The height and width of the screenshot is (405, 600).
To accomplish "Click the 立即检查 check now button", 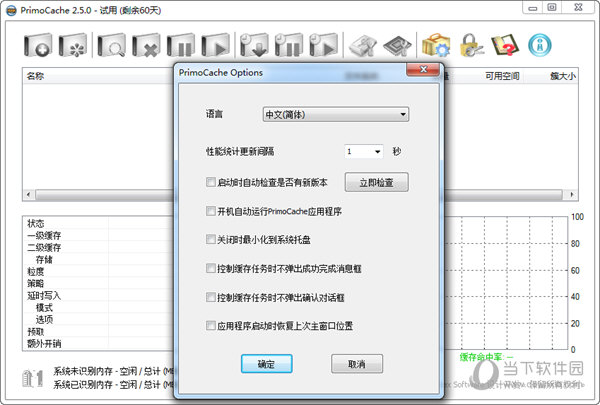I will pos(377,182).
